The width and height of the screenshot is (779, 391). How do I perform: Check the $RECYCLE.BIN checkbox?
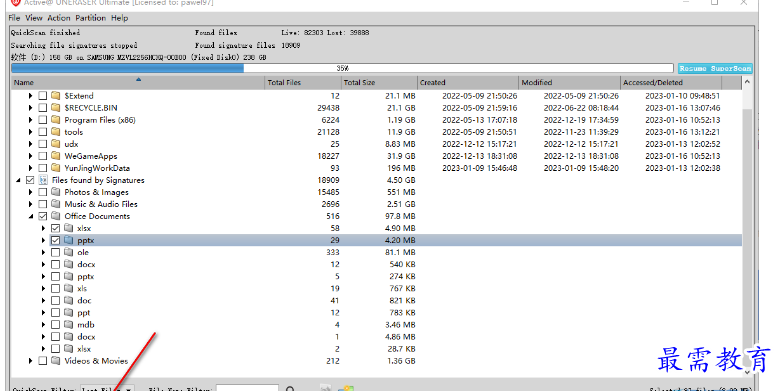[x=43, y=107]
